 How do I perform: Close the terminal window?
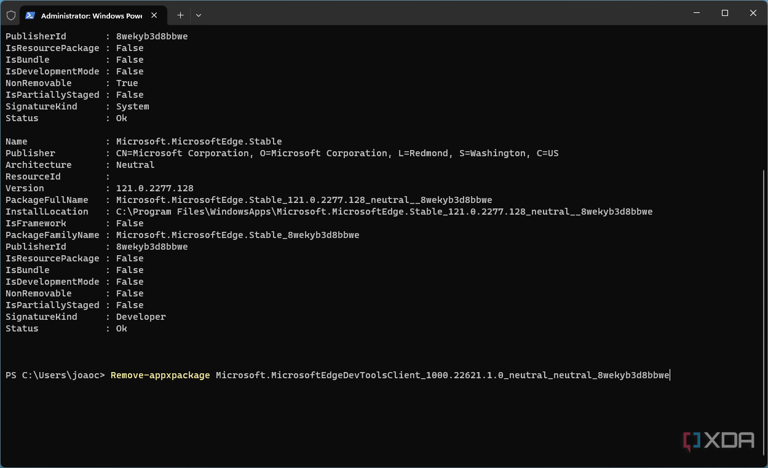click(753, 13)
